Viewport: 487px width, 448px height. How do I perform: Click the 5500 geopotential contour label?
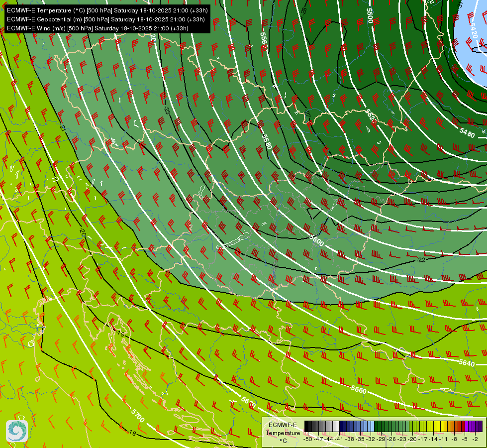pos(369,15)
